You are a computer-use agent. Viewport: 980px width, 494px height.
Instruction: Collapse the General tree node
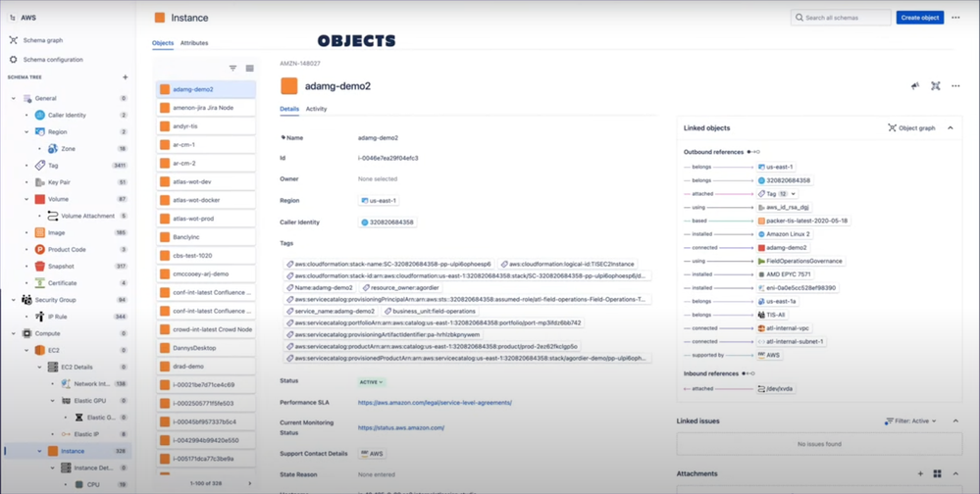point(14,98)
